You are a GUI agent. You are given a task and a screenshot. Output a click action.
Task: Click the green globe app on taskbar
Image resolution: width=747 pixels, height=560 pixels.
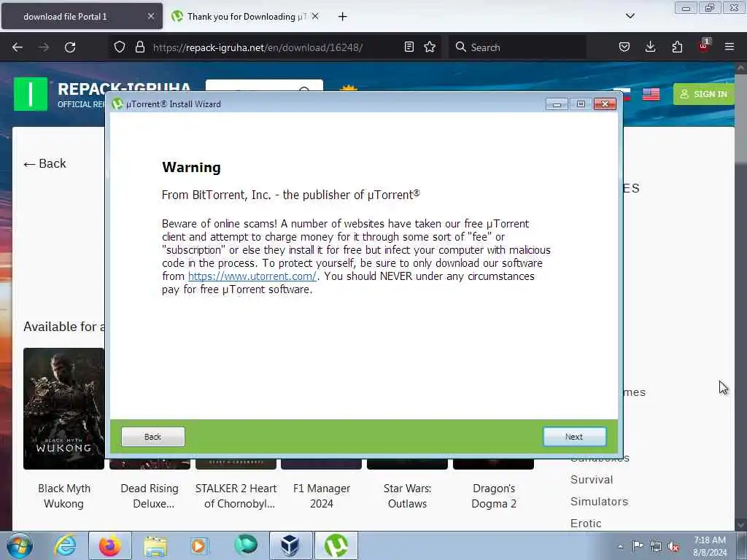[x=245, y=545]
